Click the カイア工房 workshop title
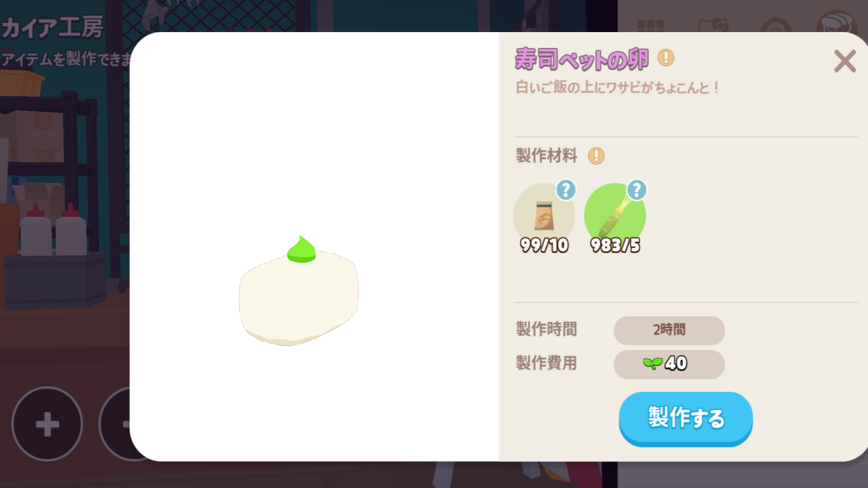 (52, 28)
